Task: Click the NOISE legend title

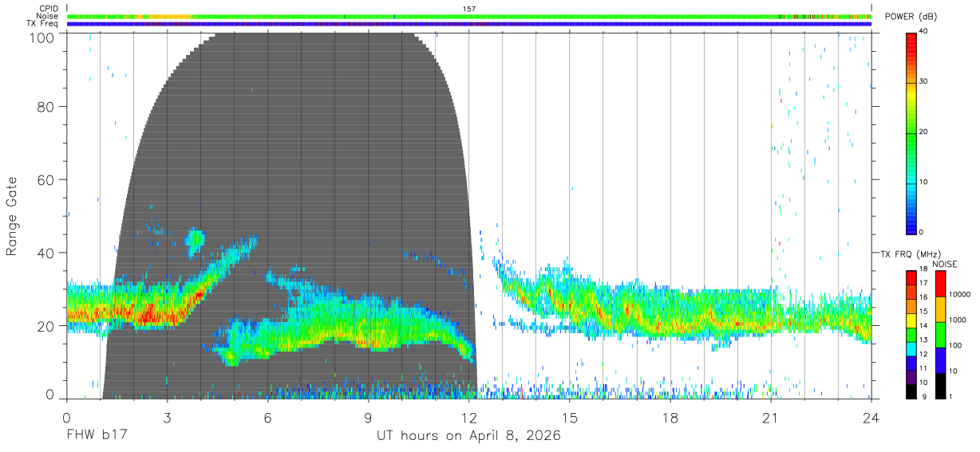Action: (x=946, y=264)
